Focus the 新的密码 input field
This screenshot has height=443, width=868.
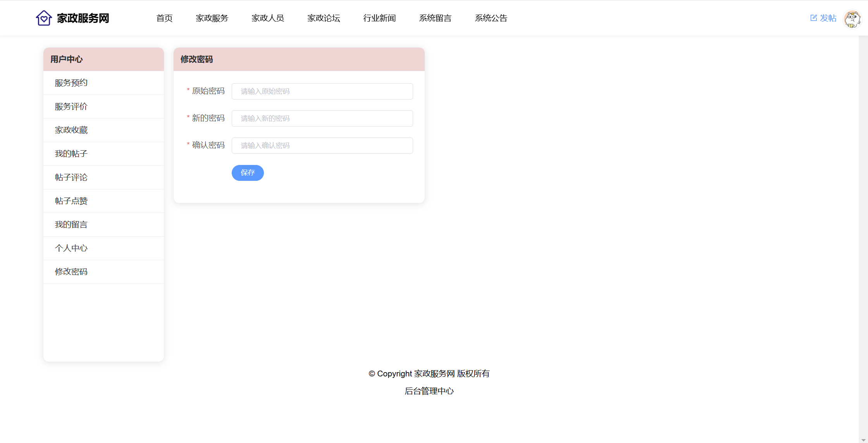pos(322,118)
